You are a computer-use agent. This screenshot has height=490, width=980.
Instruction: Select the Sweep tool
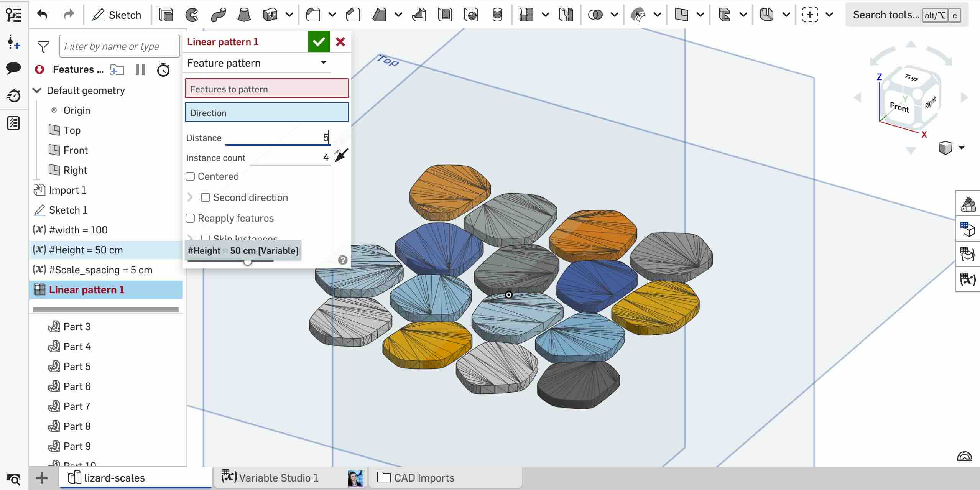coord(218,15)
